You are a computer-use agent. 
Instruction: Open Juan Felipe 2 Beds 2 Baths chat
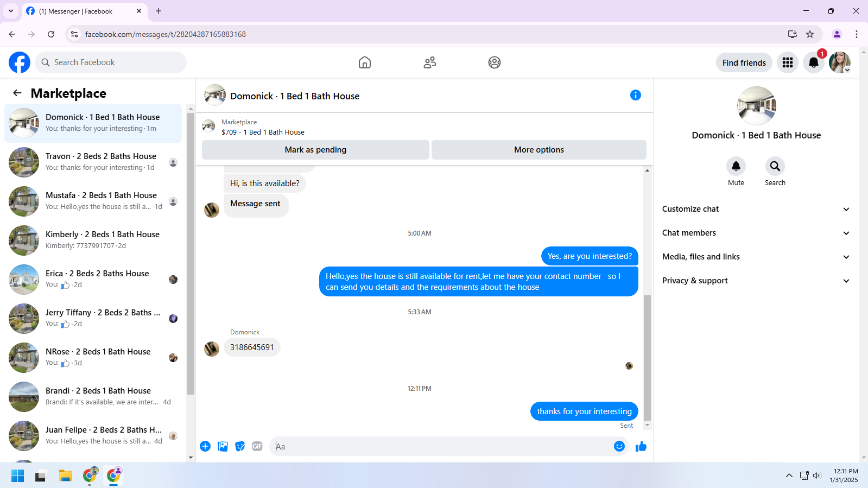[x=93, y=436]
